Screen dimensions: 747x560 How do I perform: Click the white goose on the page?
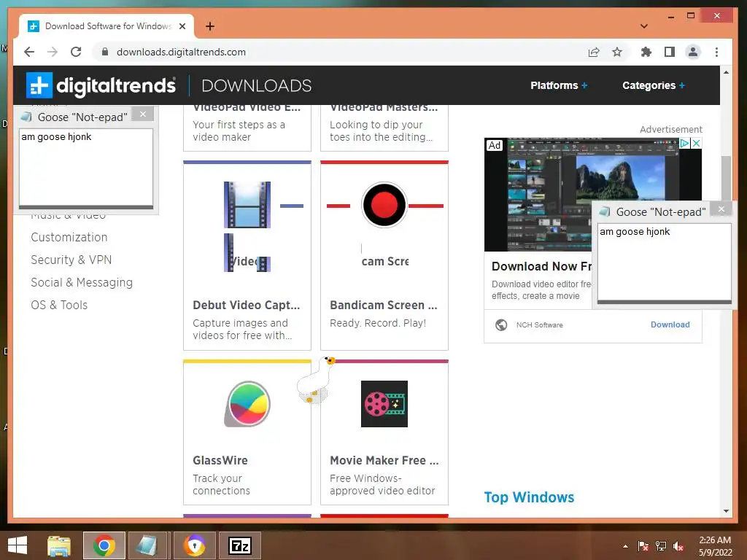(316, 381)
